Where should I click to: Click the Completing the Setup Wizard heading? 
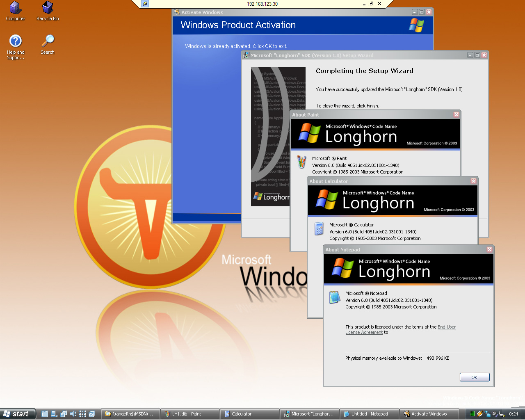coord(365,71)
